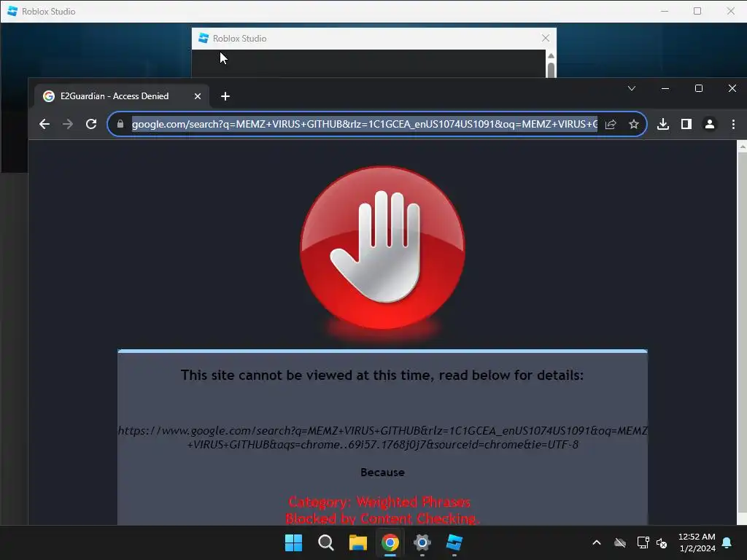Open a new tab with the plus button
Viewport: 747px width, 560px height.
point(225,96)
